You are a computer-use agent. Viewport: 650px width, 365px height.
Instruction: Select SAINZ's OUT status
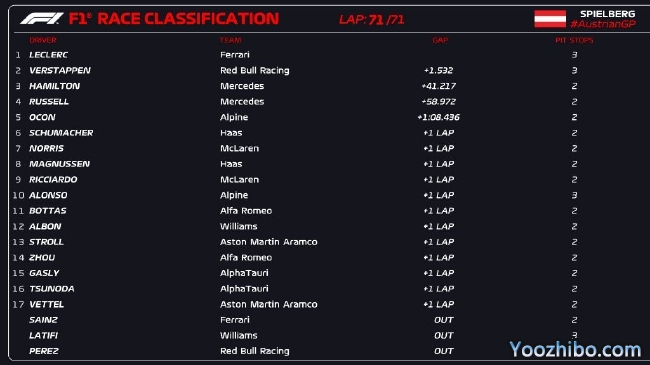[444, 320]
